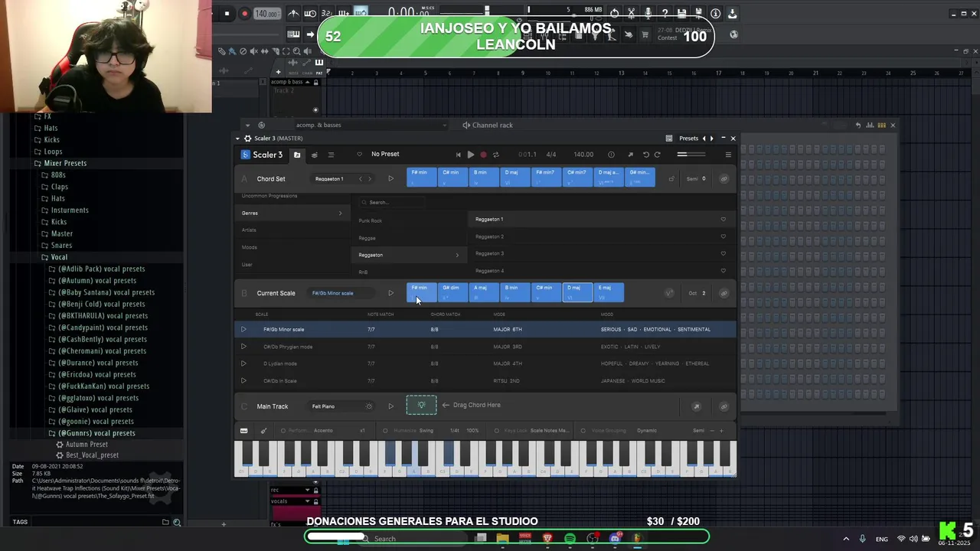Play Main Track
The width and height of the screenshot is (980, 551).
(x=390, y=406)
